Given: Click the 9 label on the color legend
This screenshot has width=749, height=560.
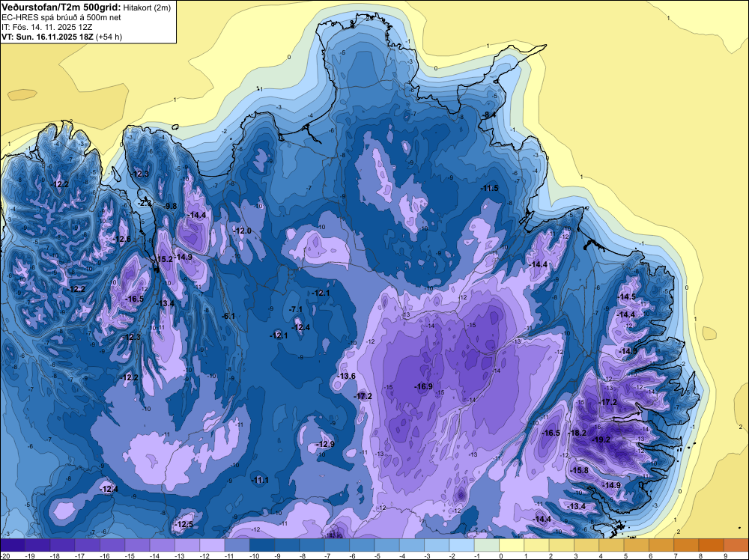Looking at the screenshot, I should (726, 556).
